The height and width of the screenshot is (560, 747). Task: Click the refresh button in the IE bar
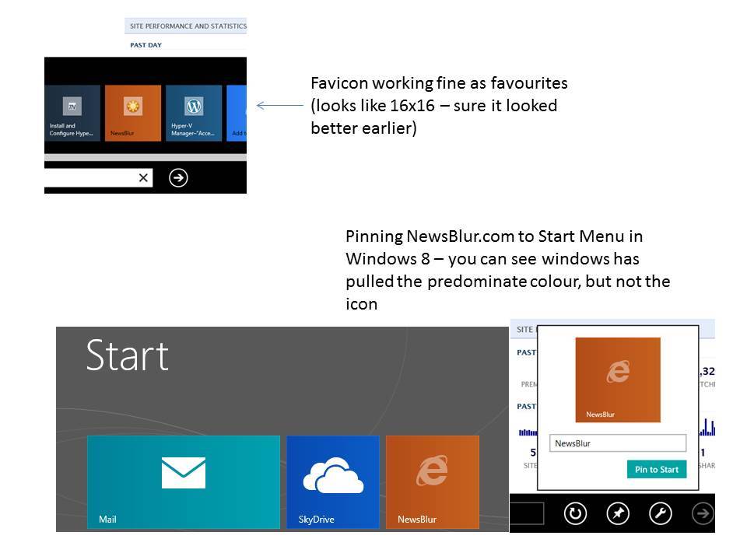[575, 514]
